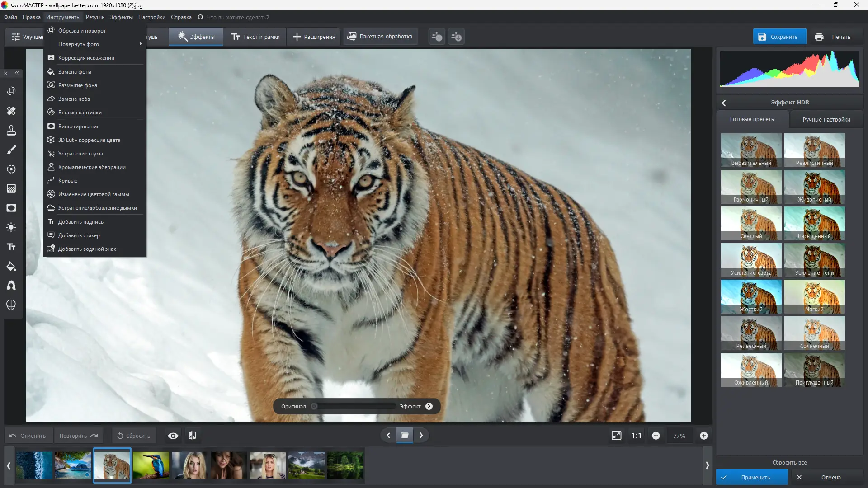
Task: Select the stamp tool in left sidebar
Action: click(11, 131)
